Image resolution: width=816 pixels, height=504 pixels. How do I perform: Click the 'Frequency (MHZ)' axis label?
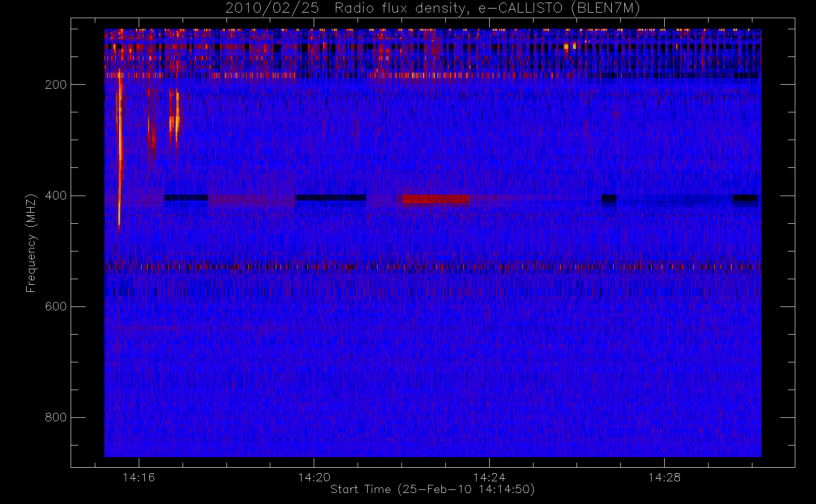click(x=31, y=243)
